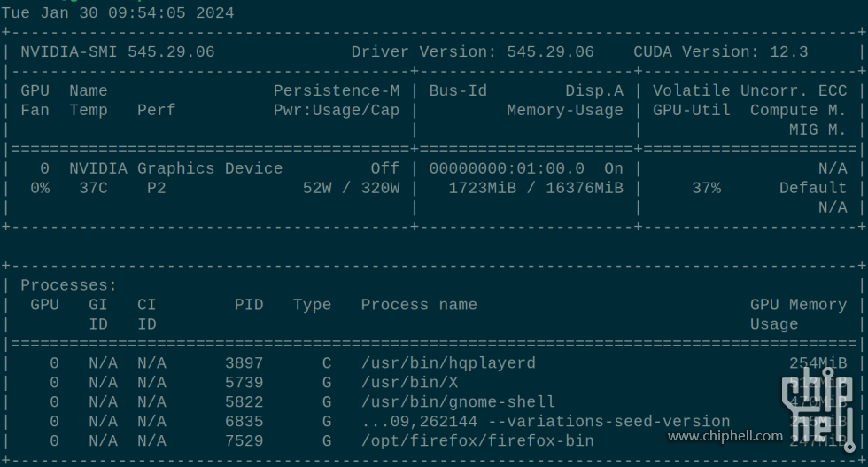This screenshot has height=467, width=868.
Task: Click process name '/usr/bin/gnome-shell'
Action: tap(458, 402)
